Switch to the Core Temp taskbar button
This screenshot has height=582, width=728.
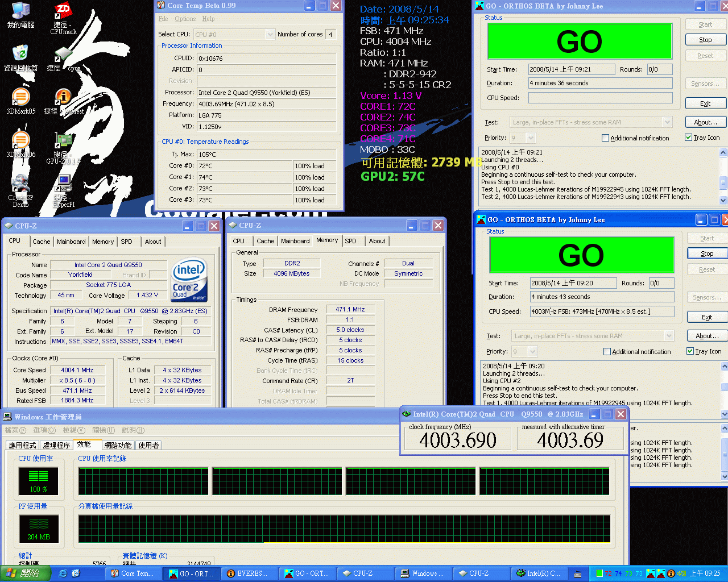[132, 573]
